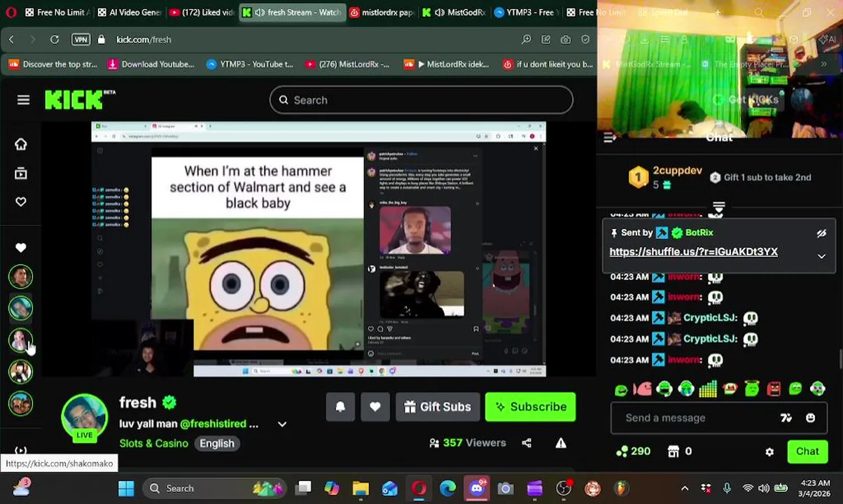Click the 2cuppdev top gifter name
843x504 pixels.
click(x=677, y=170)
